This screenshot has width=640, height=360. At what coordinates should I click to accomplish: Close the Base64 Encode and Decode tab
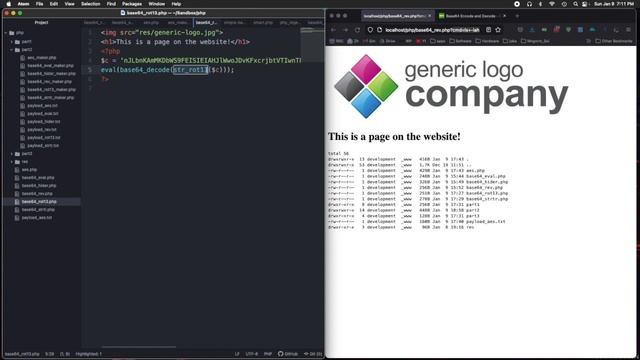coord(504,16)
